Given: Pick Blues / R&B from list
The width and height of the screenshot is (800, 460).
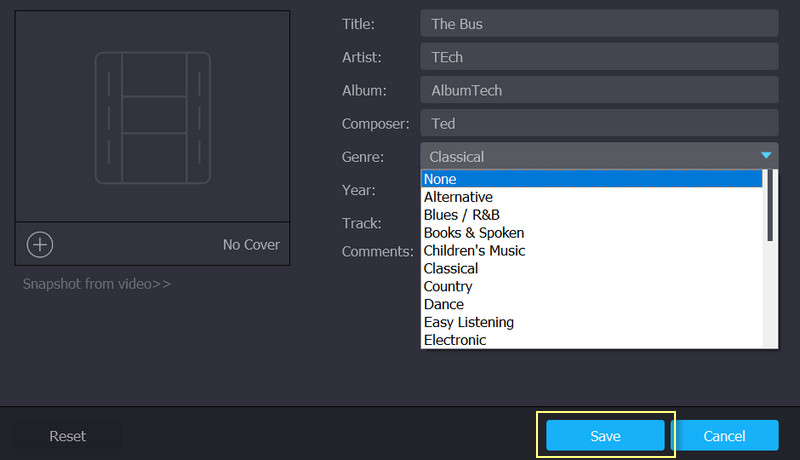Looking at the screenshot, I should click(592, 215).
